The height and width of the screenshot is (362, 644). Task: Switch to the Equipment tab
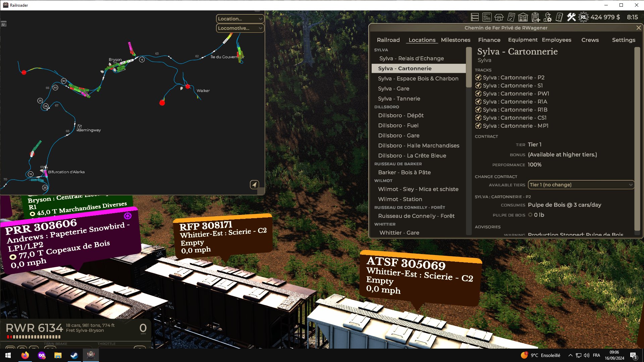pos(523,40)
